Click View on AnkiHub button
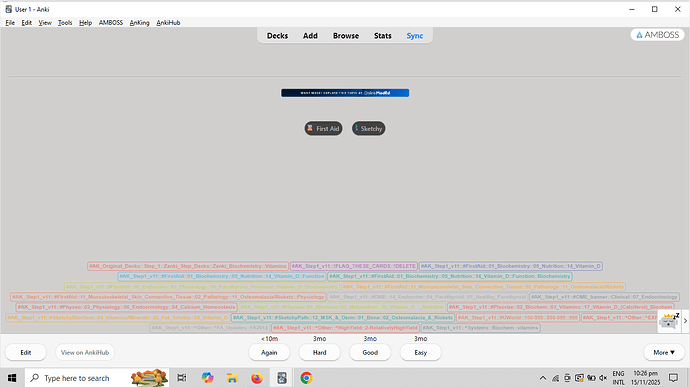This screenshot has height=387, width=690. (85, 352)
